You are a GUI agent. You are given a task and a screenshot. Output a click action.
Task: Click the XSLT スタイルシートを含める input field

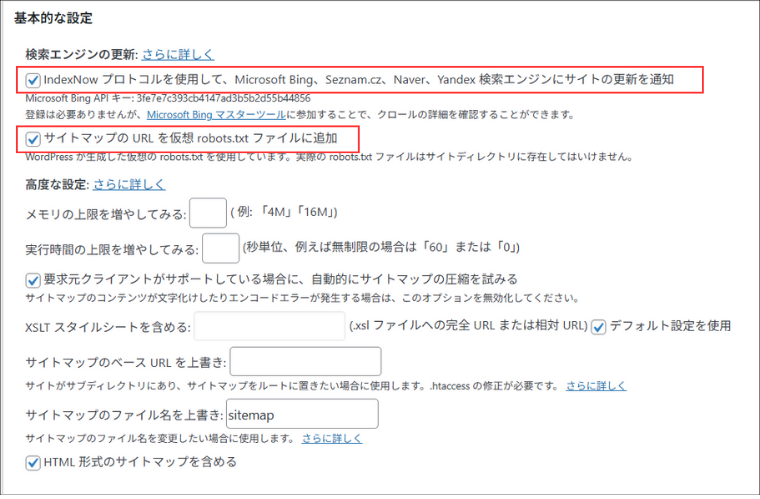point(269,326)
